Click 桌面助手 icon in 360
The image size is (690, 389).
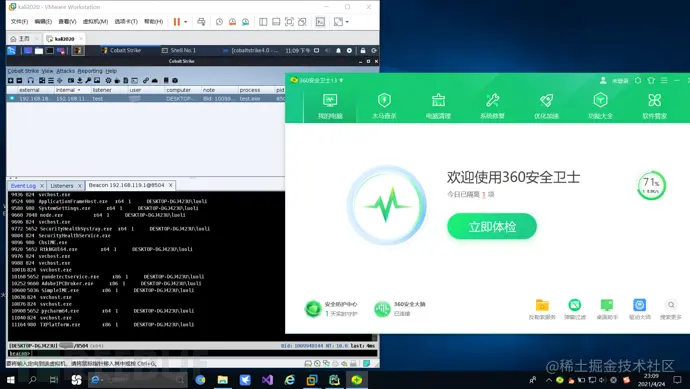[607, 305]
